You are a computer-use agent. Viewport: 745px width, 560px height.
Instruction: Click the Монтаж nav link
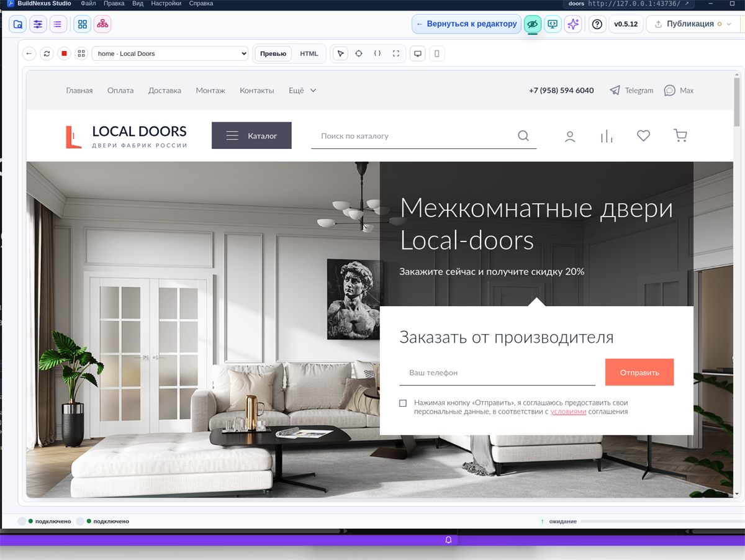(210, 91)
